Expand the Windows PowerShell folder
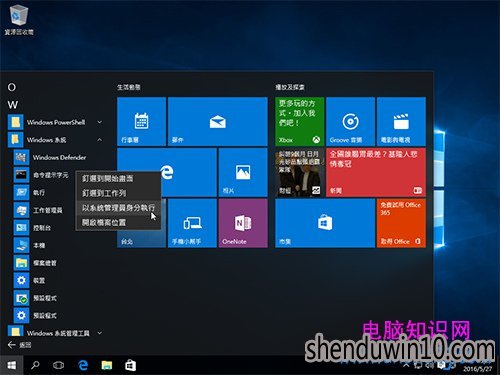 (x=55, y=122)
